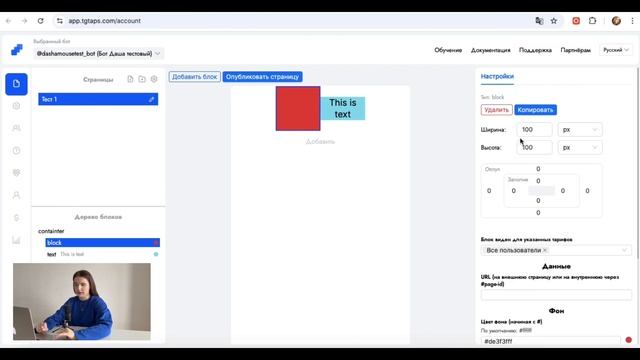Open the dollar payments sidebar icon
This screenshot has width=640, height=360.
16,218
